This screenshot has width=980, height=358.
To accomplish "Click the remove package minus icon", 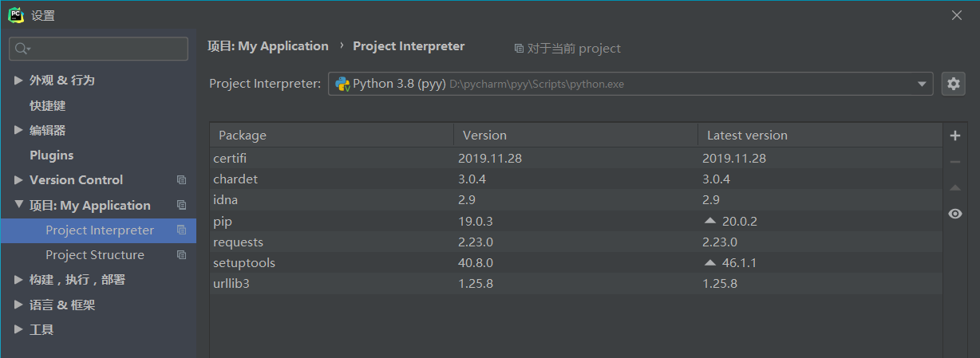I will [954, 162].
